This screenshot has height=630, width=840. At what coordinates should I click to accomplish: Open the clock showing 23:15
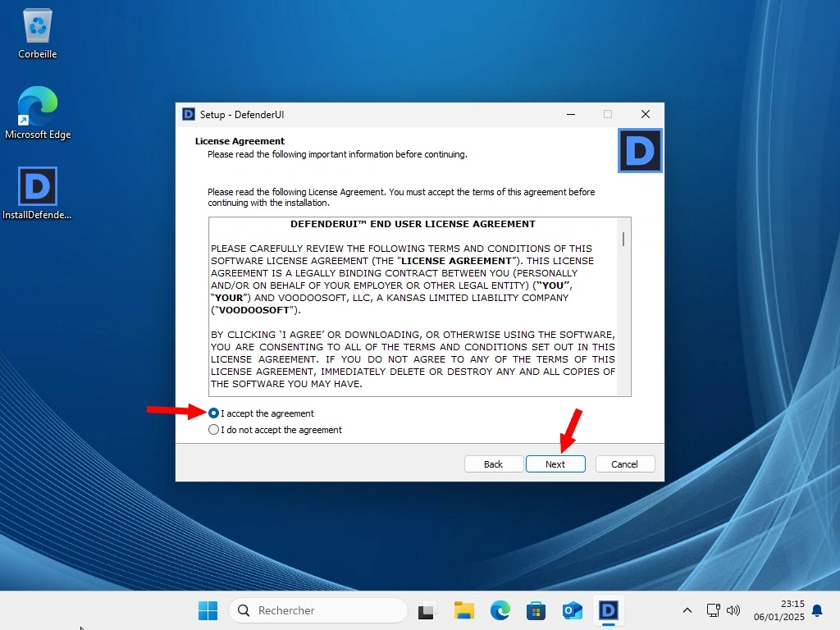point(779,610)
